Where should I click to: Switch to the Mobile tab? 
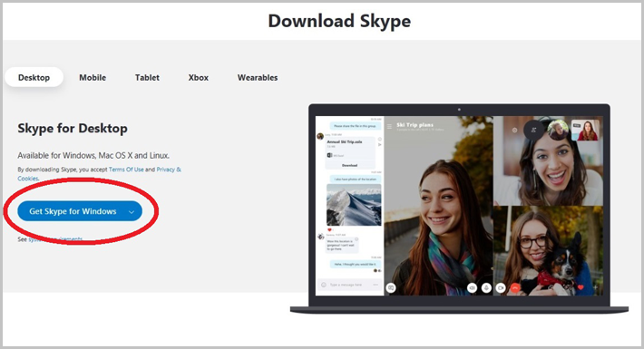[x=93, y=77]
